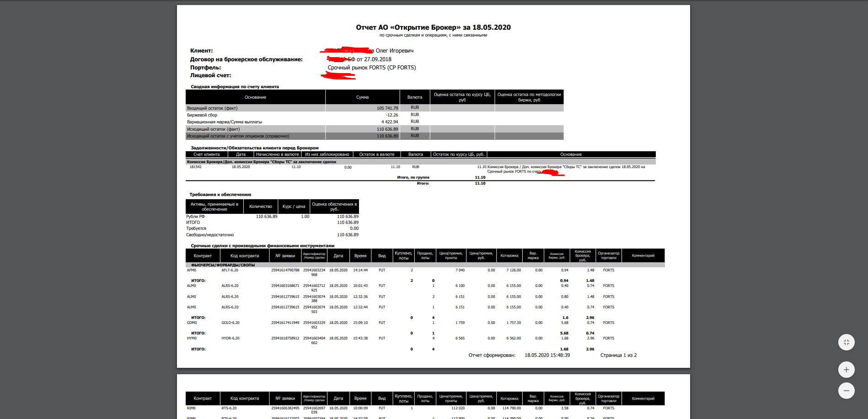The image size is (868, 419).
Task: Select the trade time "12:32:36"
Action: [360, 297]
